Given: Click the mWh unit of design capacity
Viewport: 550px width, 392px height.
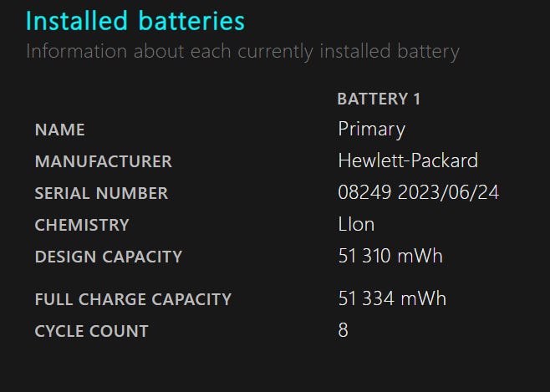Looking at the screenshot, I should tap(422, 256).
